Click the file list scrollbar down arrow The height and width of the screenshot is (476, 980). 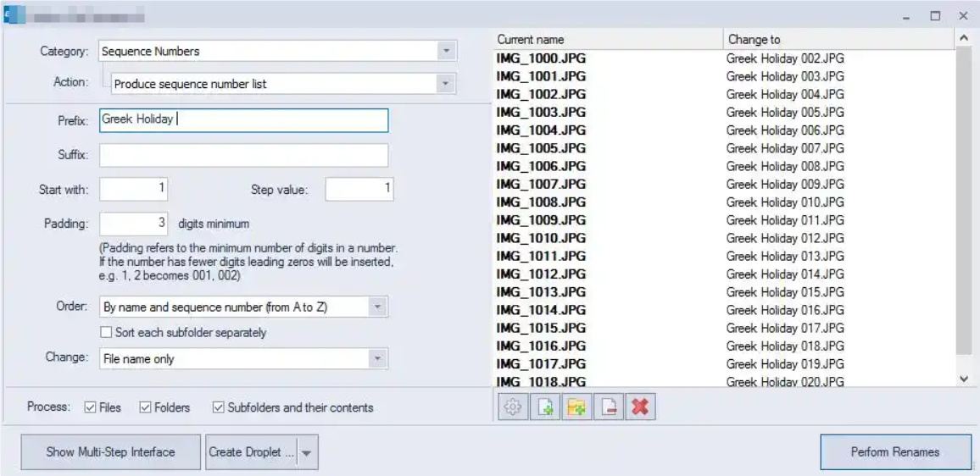click(x=964, y=379)
